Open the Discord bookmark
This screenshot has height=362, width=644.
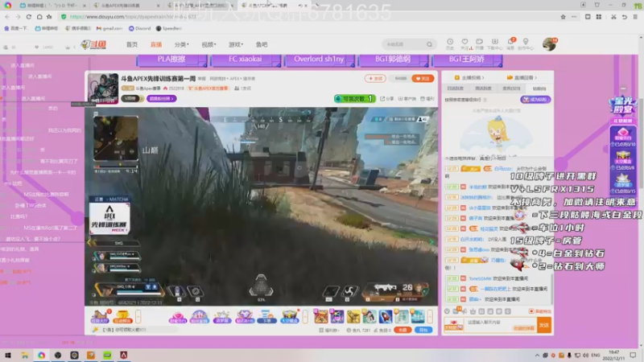[139, 28]
